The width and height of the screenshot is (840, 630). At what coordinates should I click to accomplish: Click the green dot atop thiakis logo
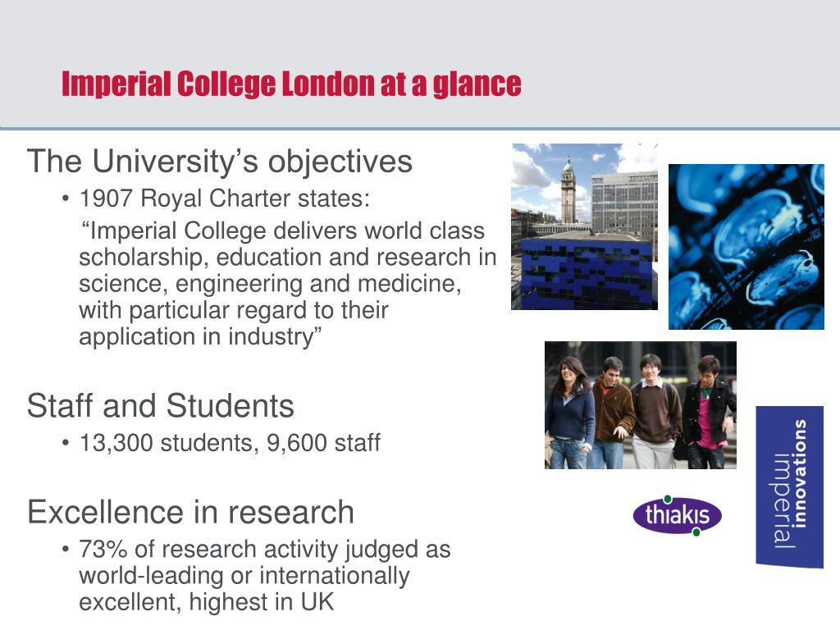tap(668, 500)
